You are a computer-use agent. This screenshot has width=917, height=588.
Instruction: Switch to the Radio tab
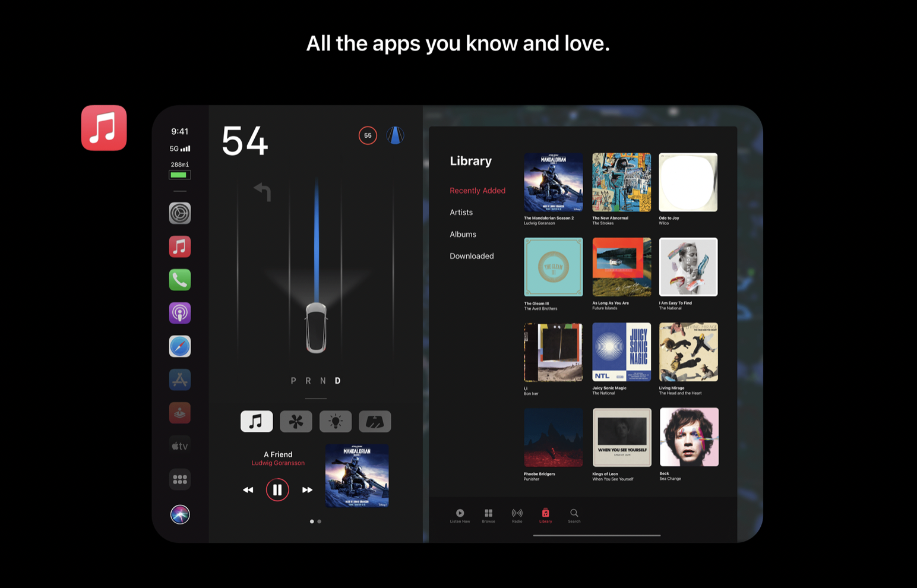click(517, 515)
